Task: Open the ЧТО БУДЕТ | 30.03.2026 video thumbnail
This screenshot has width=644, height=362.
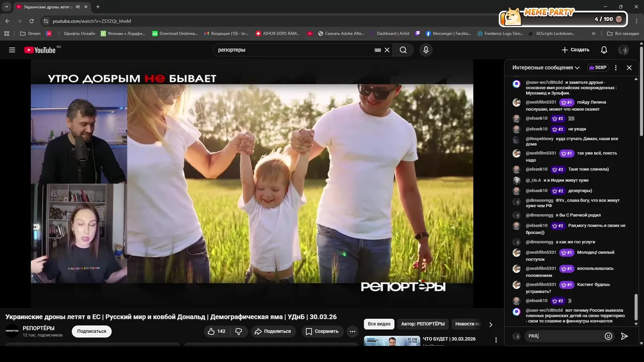Action: click(392, 341)
